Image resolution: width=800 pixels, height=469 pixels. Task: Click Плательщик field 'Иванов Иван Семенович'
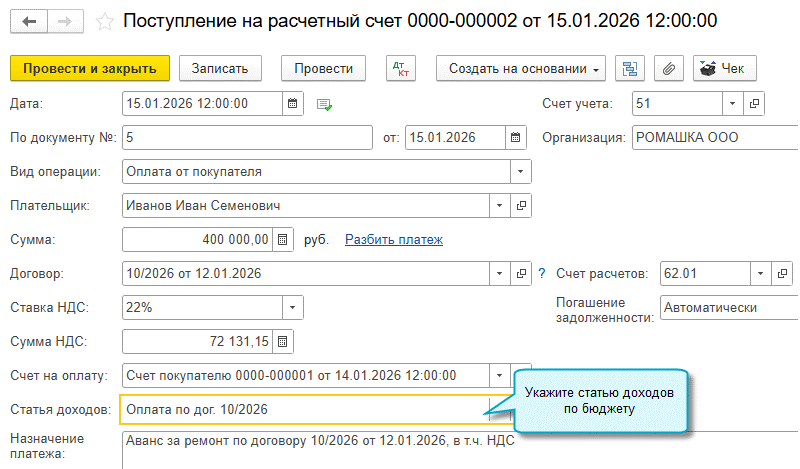pyautogui.click(x=306, y=206)
